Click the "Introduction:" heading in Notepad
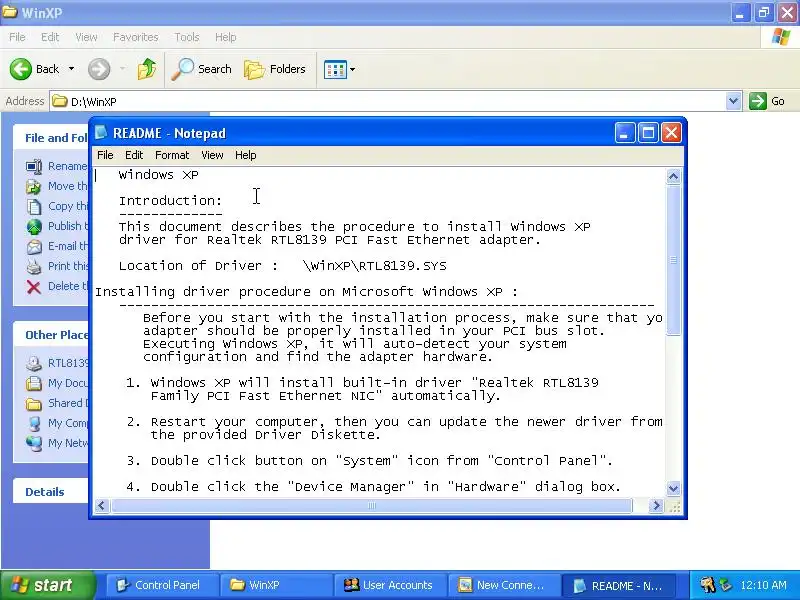The image size is (800, 600). click(170, 201)
